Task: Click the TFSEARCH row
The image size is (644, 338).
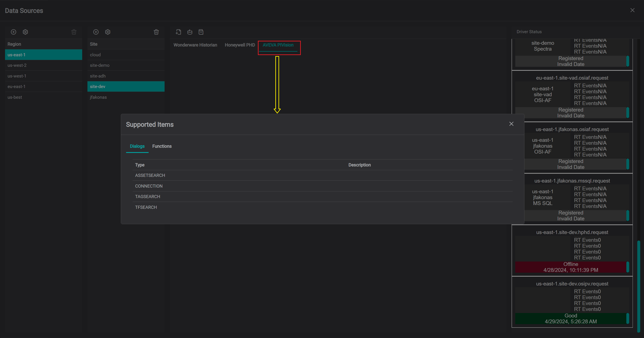Action: (322, 207)
